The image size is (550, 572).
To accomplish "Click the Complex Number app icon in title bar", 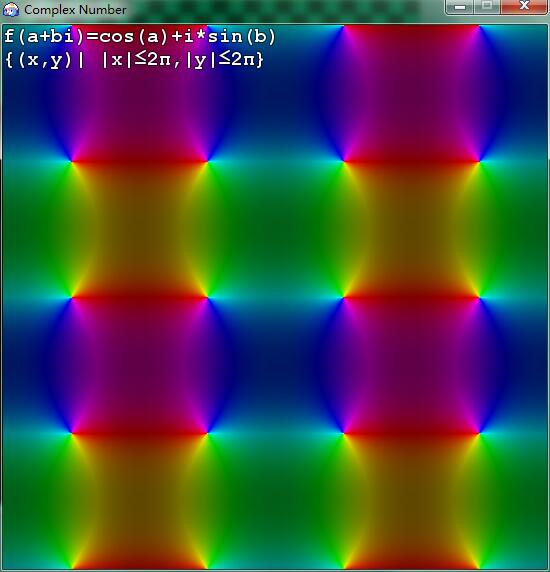I will coord(11,9).
